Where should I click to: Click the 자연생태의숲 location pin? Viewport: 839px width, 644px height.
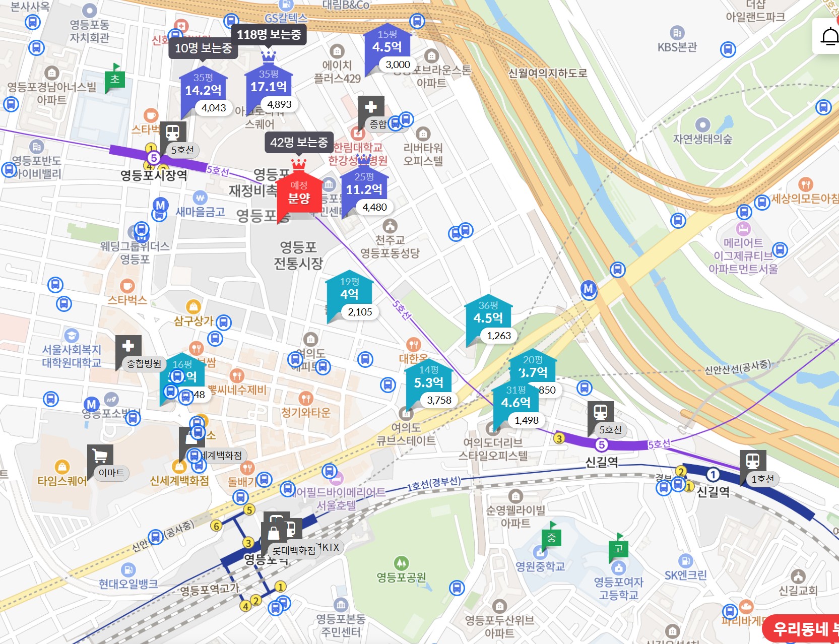702,124
